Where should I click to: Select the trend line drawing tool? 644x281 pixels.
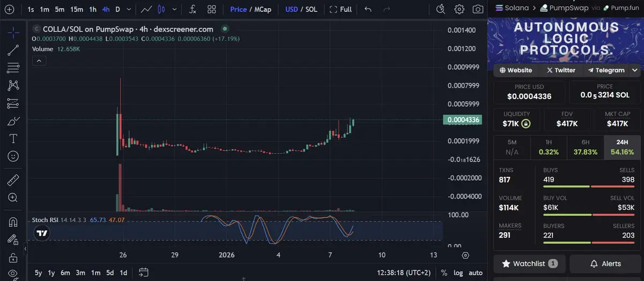tap(13, 50)
